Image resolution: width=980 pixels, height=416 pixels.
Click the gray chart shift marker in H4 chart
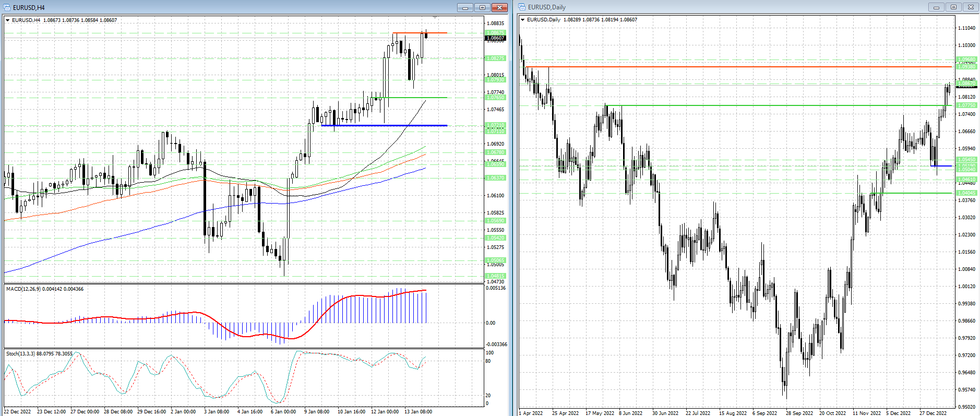tap(435, 18)
